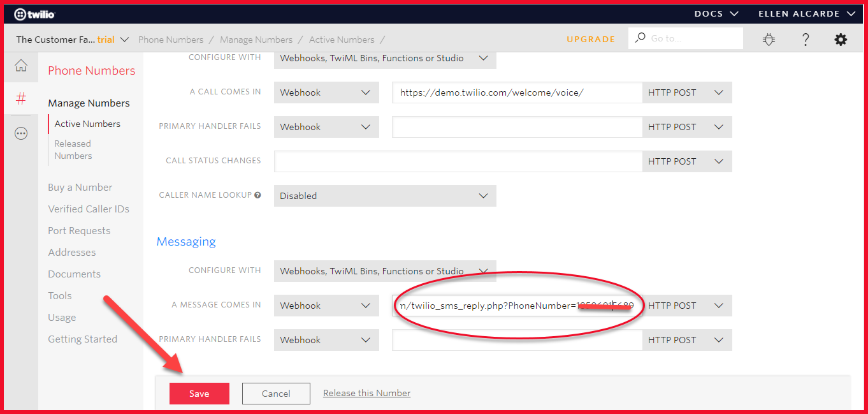Click the Cancel button

(276, 394)
